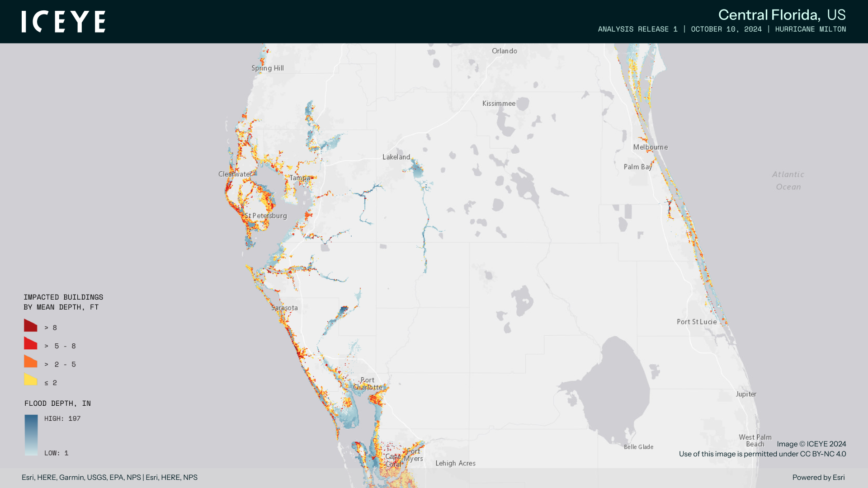This screenshot has height=488, width=868.
Task: Click the Atlantic Ocean label
Action: pos(788,181)
